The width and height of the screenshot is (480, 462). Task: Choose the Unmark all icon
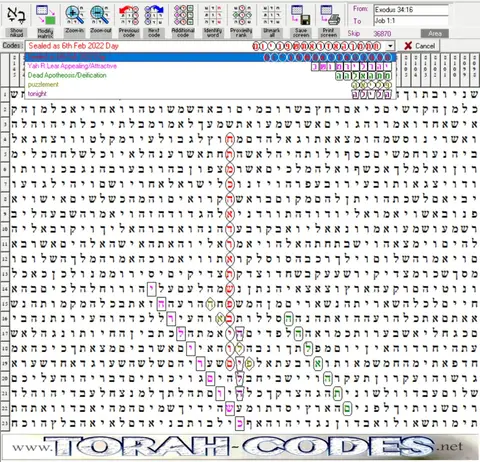click(x=271, y=15)
